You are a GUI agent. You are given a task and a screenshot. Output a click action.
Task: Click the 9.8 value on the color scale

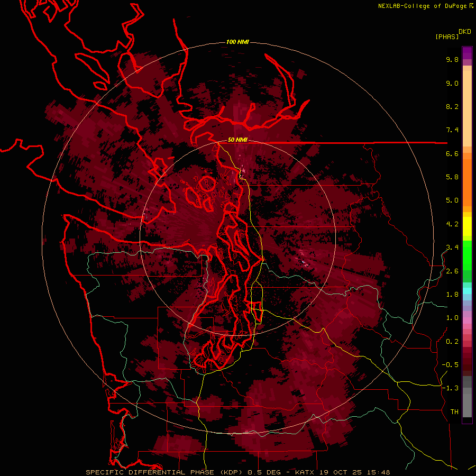coord(452,59)
